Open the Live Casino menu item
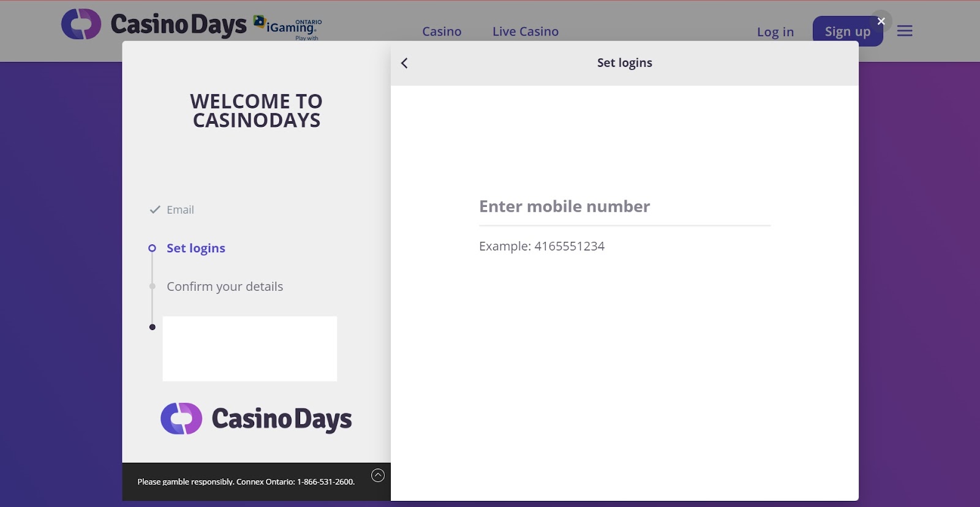 [526, 31]
